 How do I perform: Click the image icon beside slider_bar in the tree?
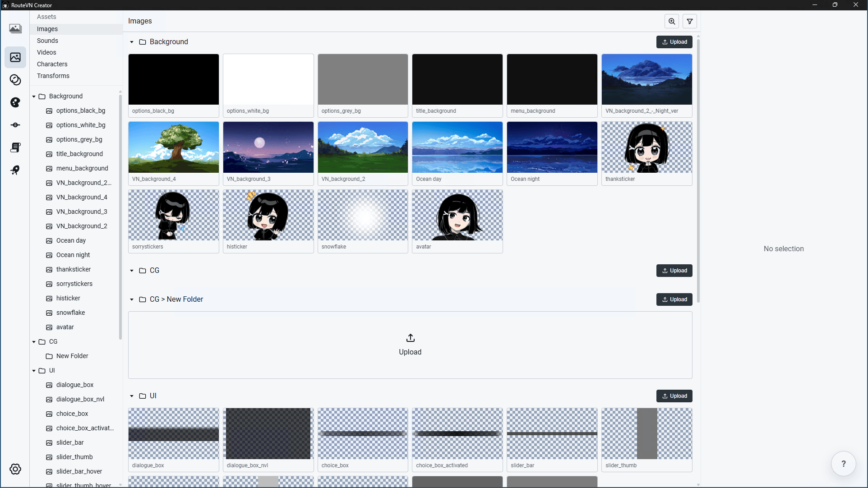(x=49, y=442)
